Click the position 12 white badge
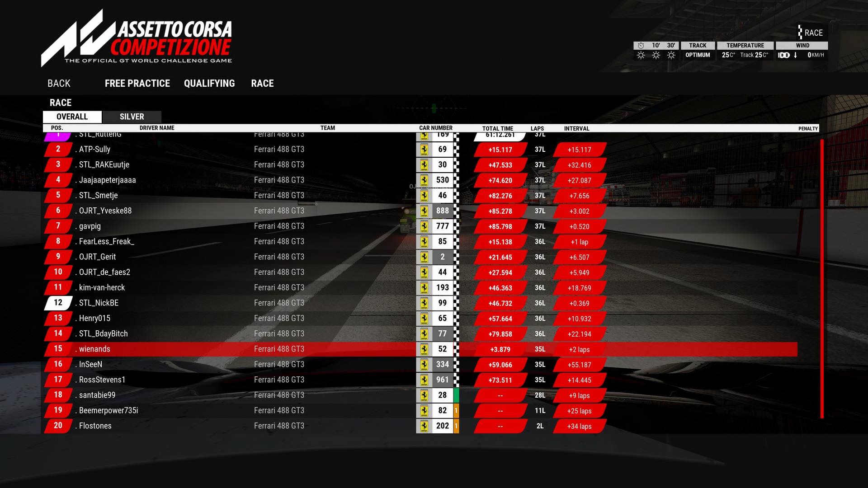 tap(58, 303)
